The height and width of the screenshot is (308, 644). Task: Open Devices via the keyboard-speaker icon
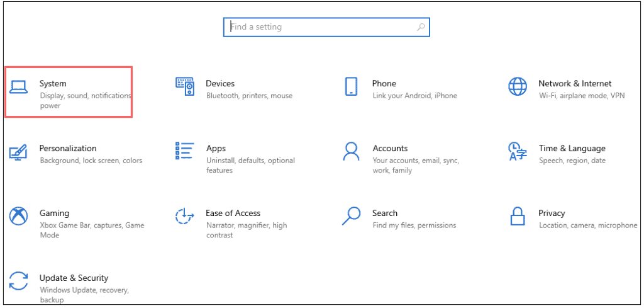pyautogui.click(x=184, y=87)
